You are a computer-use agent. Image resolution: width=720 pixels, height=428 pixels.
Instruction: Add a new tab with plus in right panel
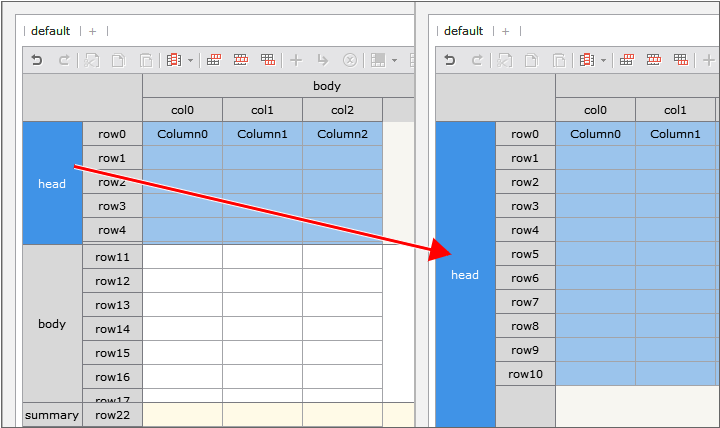tap(506, 31)
